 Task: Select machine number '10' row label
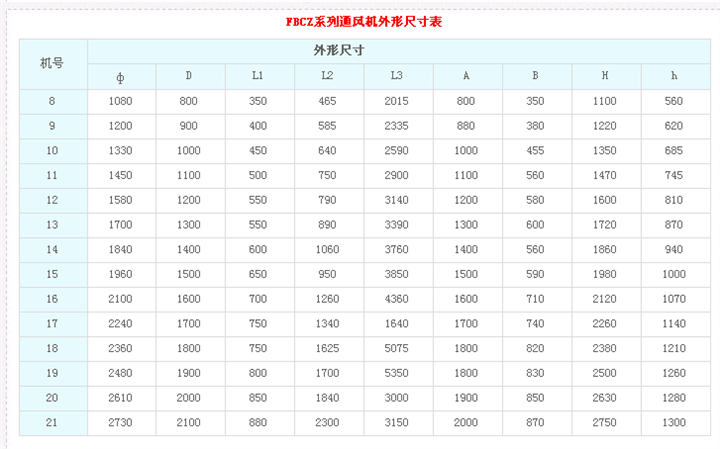52,151
